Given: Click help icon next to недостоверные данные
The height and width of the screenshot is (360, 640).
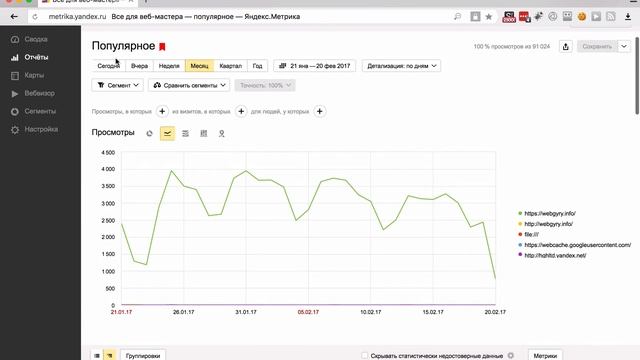Looking at the screenshot, I should point(510,356).
